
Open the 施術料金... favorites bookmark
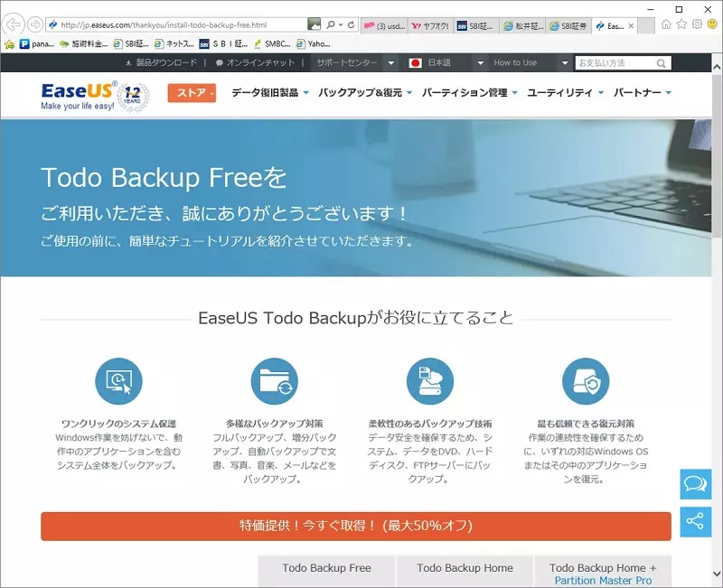83,44
